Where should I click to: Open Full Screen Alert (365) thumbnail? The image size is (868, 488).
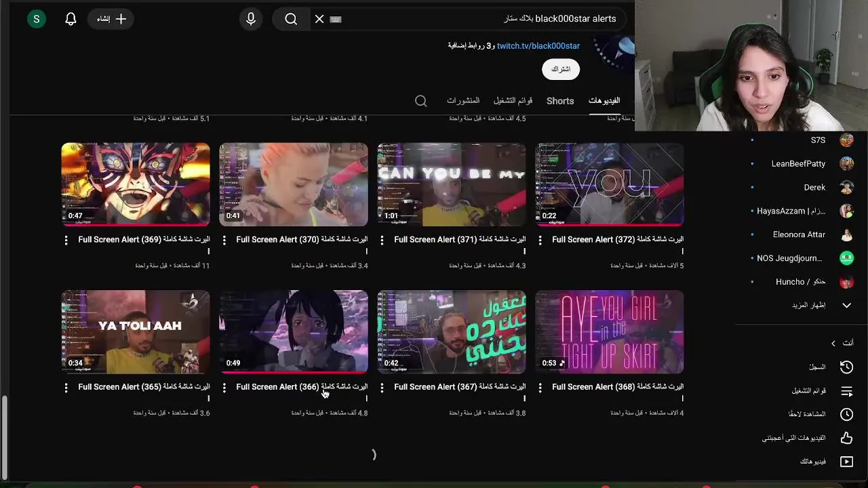136,332
